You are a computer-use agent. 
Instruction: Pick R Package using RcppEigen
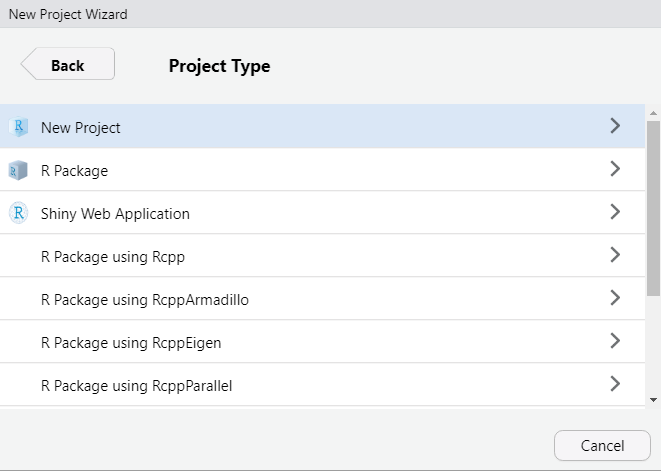[x=322, y=341]
